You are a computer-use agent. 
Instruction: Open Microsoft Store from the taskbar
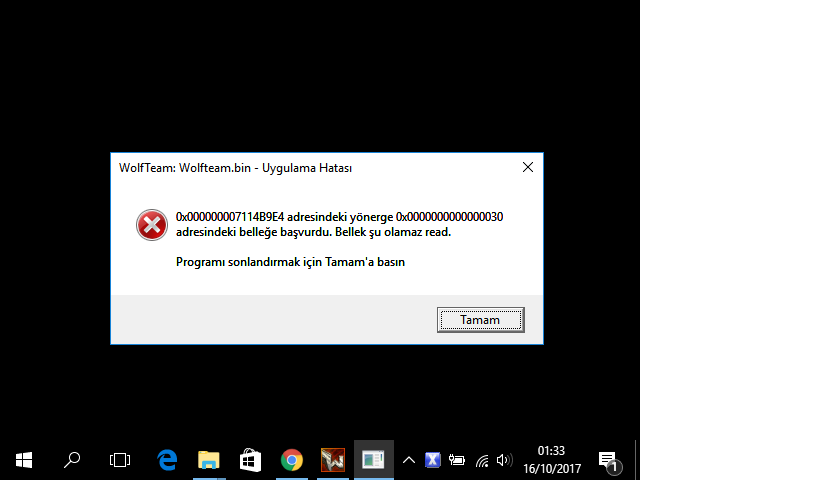[x=250, y=460]
